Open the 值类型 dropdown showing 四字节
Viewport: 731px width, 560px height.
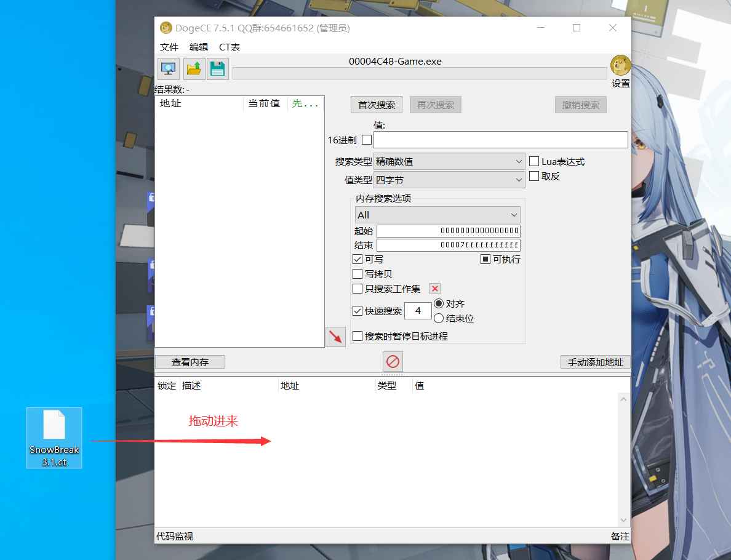click(449, 179)
